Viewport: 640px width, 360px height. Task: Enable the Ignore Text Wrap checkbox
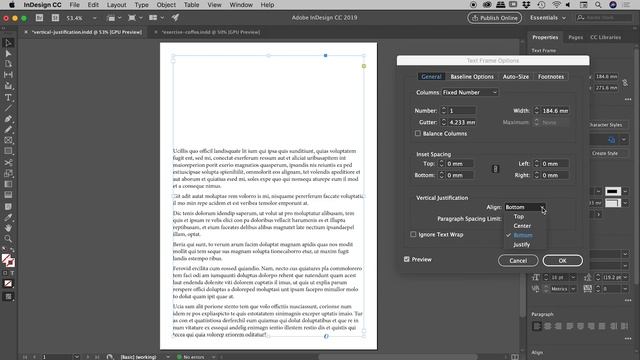click(x=413, y=234)
